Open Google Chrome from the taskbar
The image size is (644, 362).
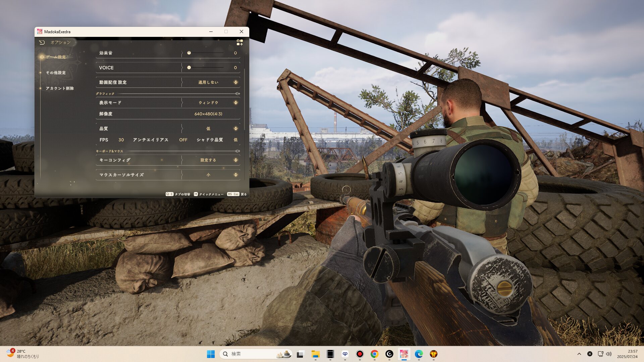coord(374,354)
